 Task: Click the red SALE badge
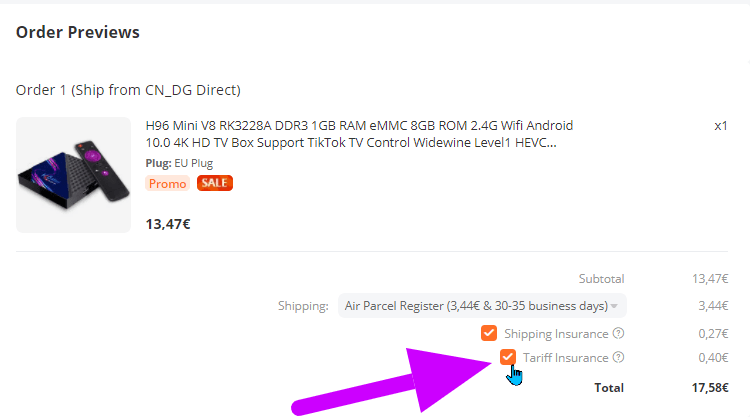tap(215, 183)
